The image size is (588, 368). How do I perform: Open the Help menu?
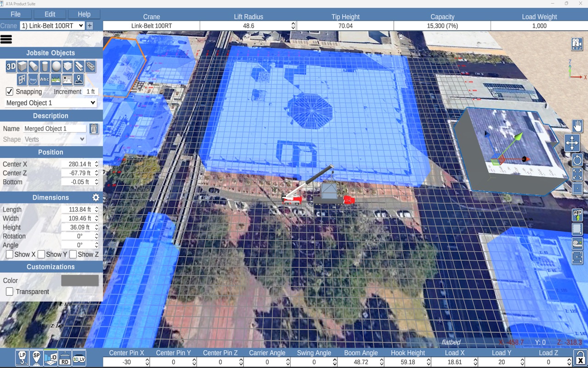(x=84, y=14)
